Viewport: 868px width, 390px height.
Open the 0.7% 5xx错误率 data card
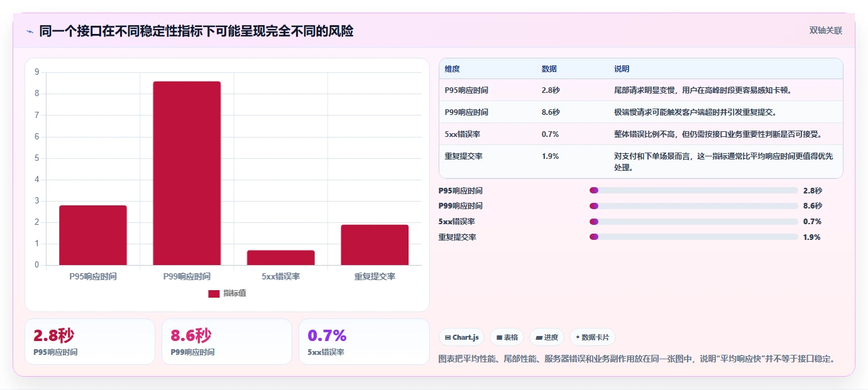(x=364, y=342)
